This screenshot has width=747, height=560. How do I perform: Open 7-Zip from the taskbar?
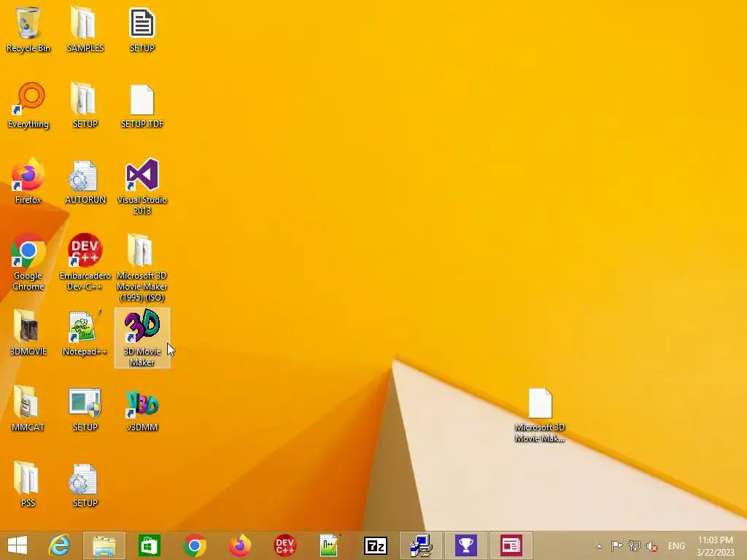[x=376, y=545]
